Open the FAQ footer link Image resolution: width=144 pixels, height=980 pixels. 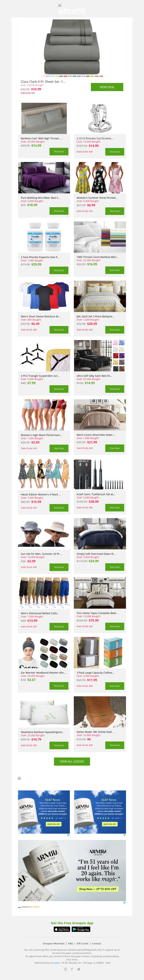tap(71, 943)
